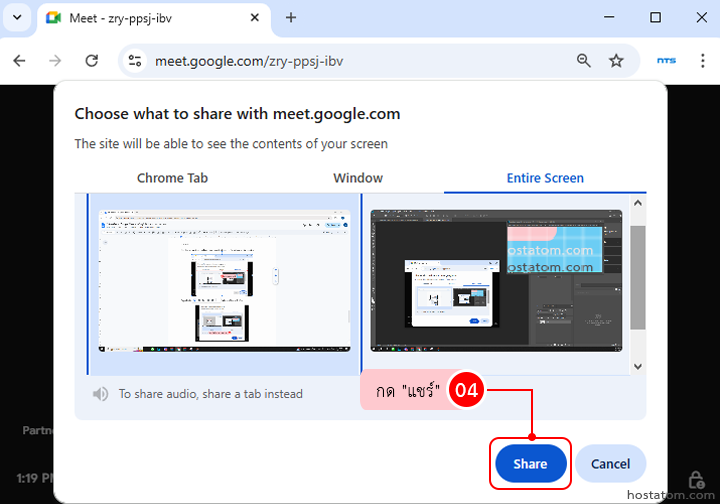Open a new browser tab
Screen dimensions: 720x504
pyautogui.click(x=291, y=18)
